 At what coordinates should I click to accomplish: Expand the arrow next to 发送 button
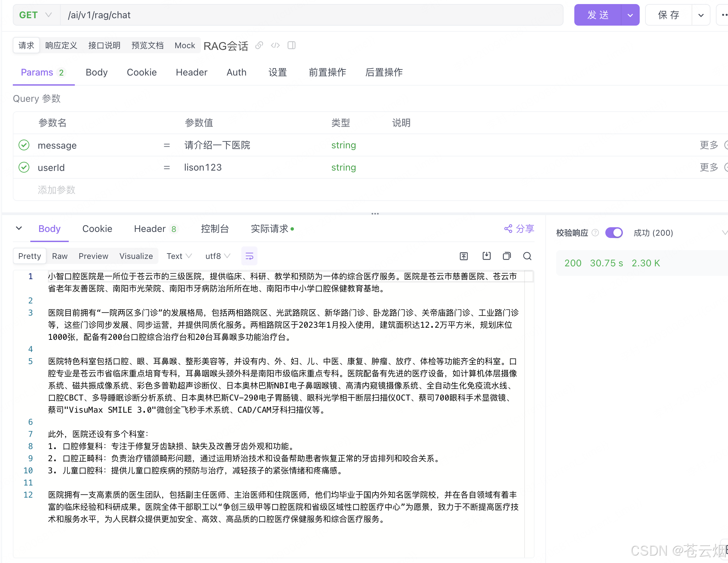[x=630, y=15]
